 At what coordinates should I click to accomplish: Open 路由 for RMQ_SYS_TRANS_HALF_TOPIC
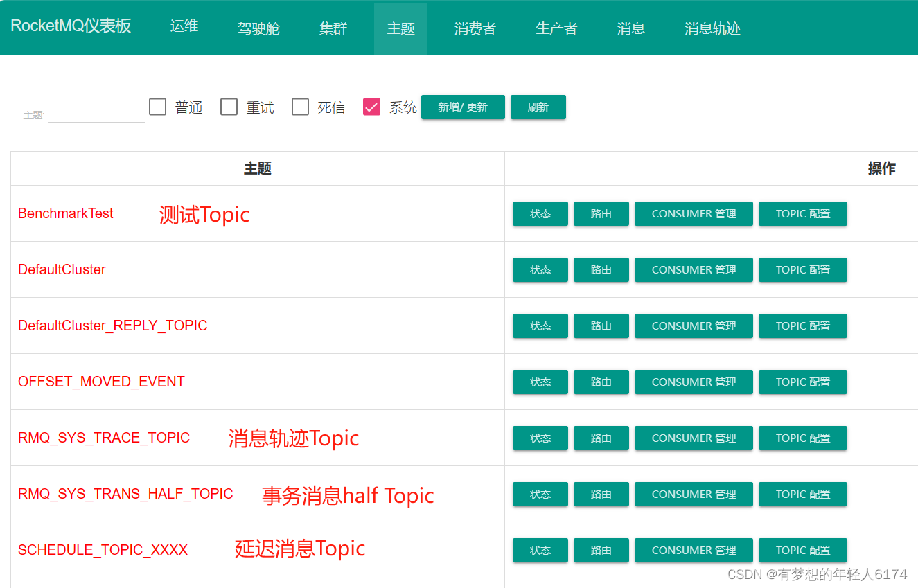point(601,495)
